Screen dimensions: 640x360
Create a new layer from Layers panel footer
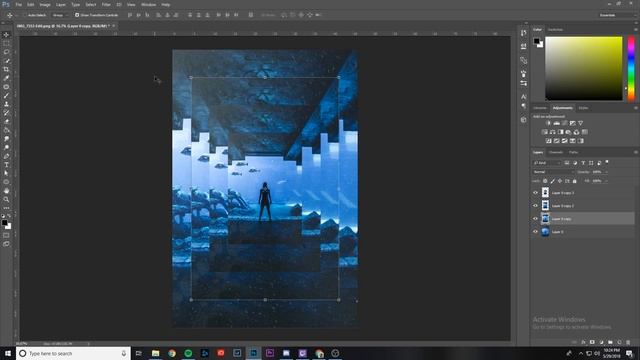(x=619, y=342)
